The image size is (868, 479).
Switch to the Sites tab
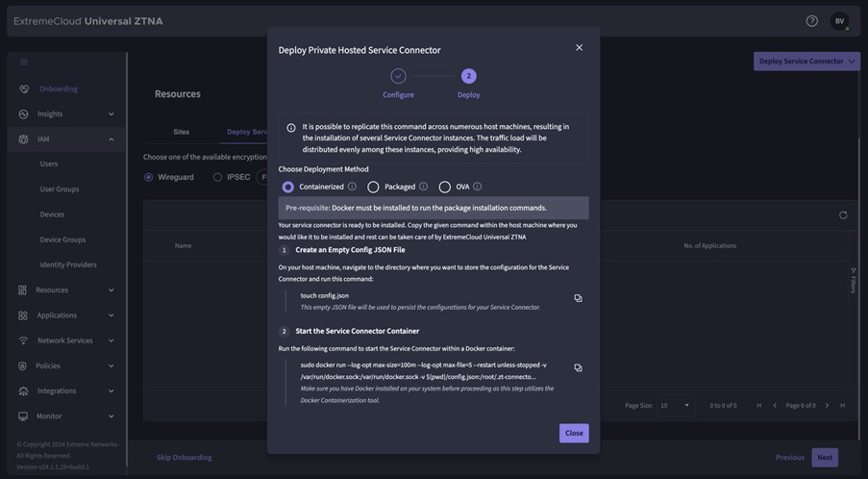tap(181, 132)
